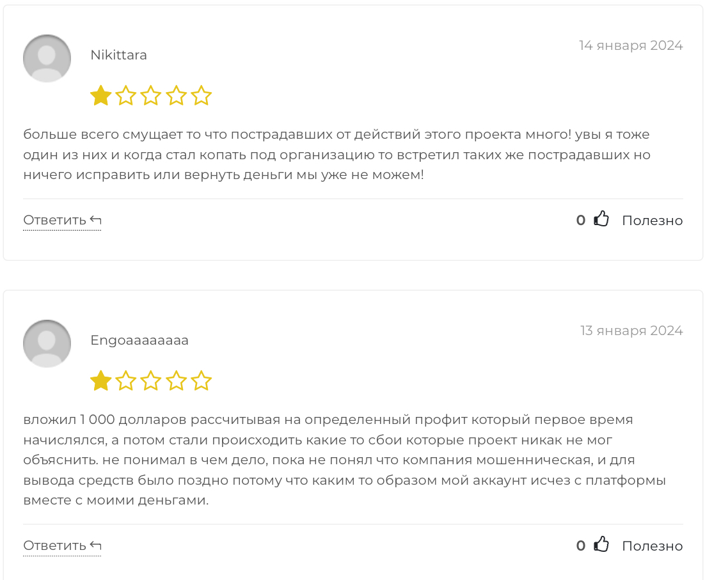Click the date 14 января 2024

pyautogui.click(x=631, y=45)
